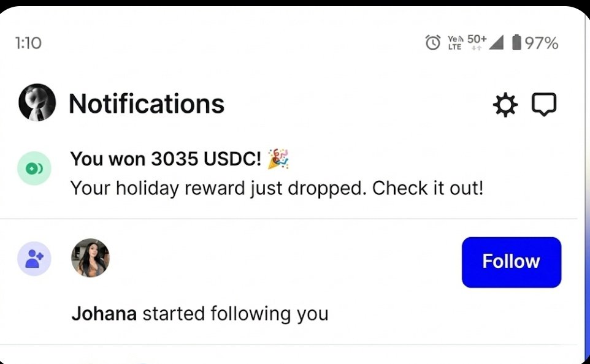
Task: Tap your profile avatar beside Notifications
Action: (x=37, y=102)
